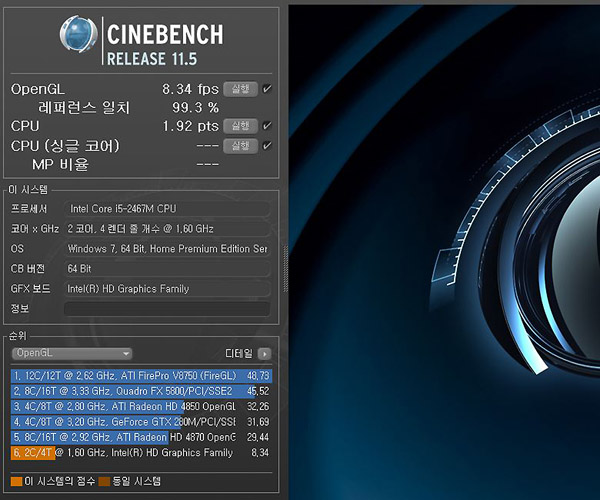This screenshot has height=500, width=600.
Task: Select the Intel HD Graphics Family ranking entry
Action: point(141,453)
